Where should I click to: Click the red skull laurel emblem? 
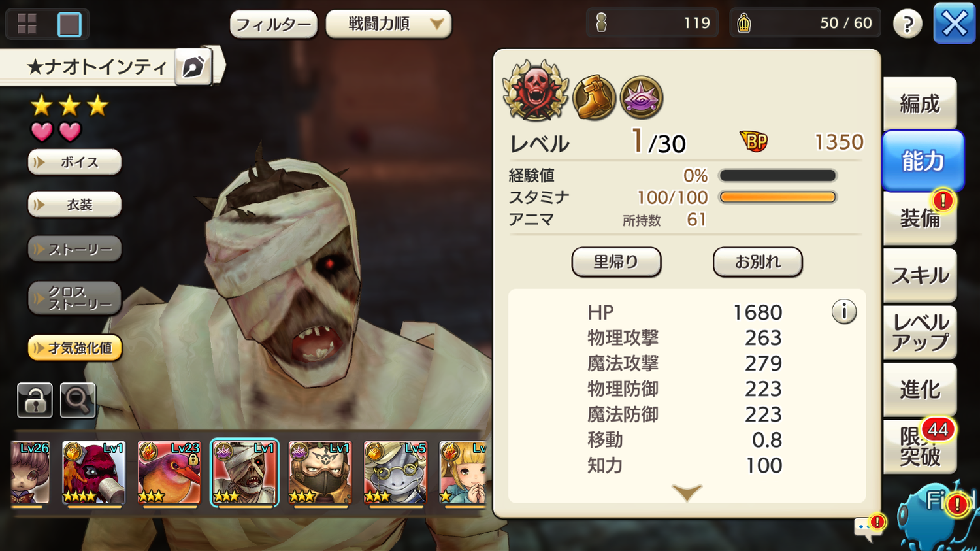pos(536,91)
